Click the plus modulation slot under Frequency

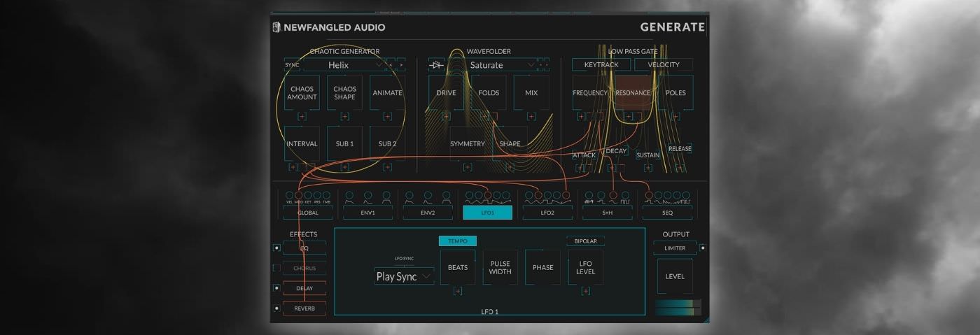tap(581, 116)
